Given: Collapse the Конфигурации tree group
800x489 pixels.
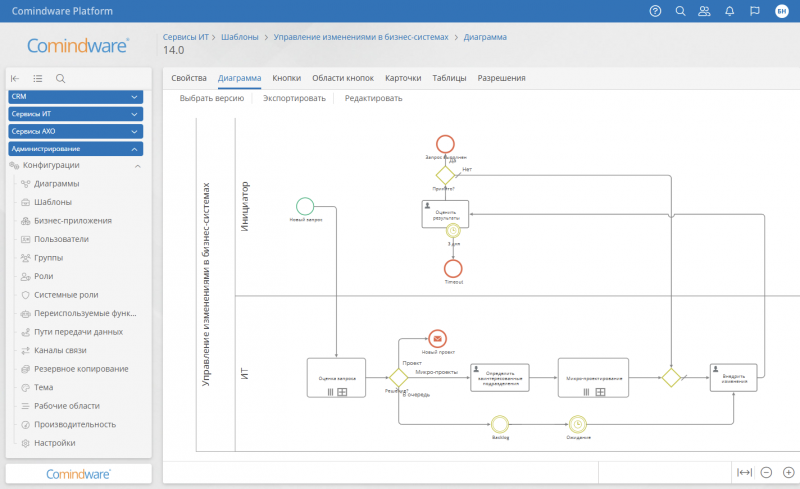Looking at the screenshot, I should pyautogui.click(x=137, y=166).
